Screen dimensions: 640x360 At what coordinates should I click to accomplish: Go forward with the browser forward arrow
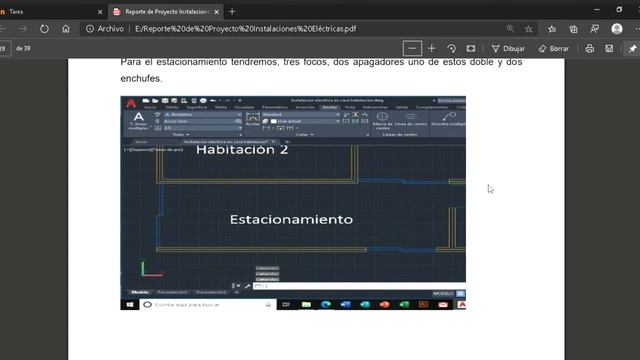(x=23, y=29)
